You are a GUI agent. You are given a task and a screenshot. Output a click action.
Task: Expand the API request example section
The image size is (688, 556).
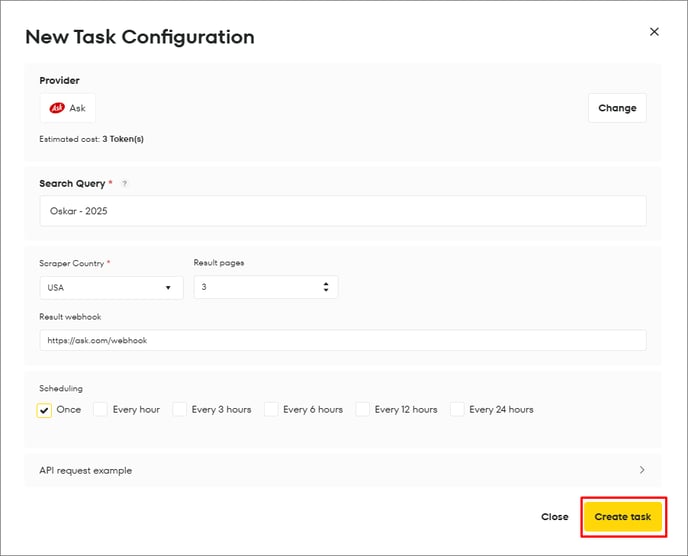pos(343,470)
